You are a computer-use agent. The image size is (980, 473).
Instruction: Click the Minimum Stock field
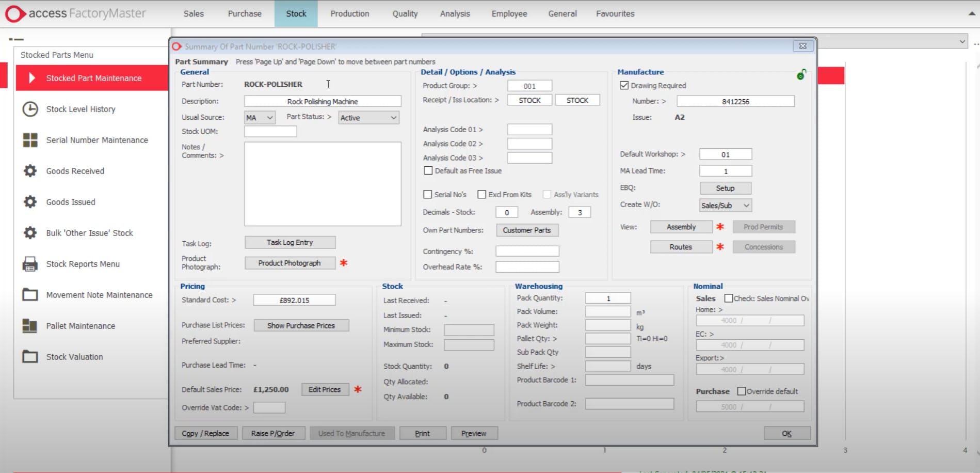click(x=469, y=329)
